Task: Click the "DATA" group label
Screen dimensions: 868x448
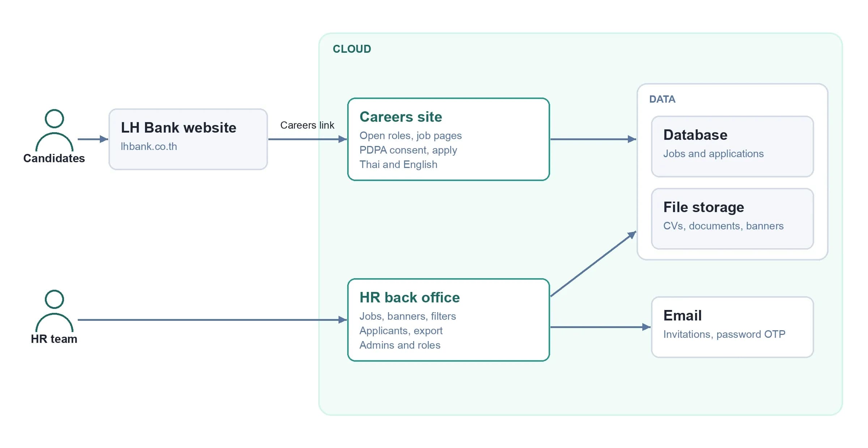Action: (x=662, y=99)
